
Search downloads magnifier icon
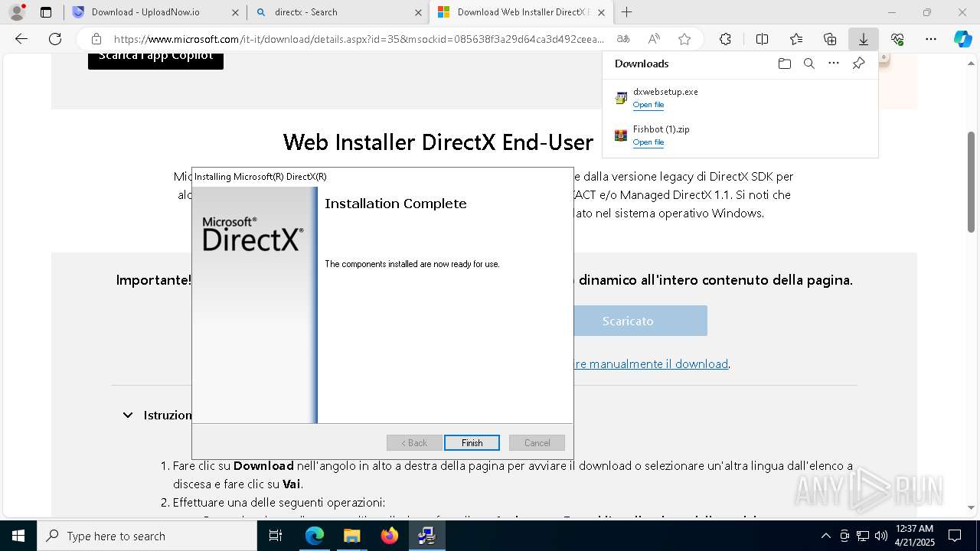point(808,64)
